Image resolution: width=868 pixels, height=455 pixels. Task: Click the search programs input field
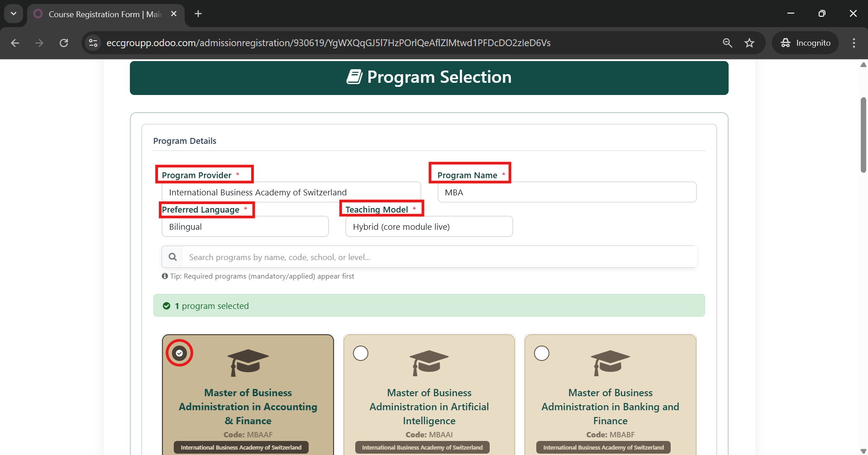point(439,257)
